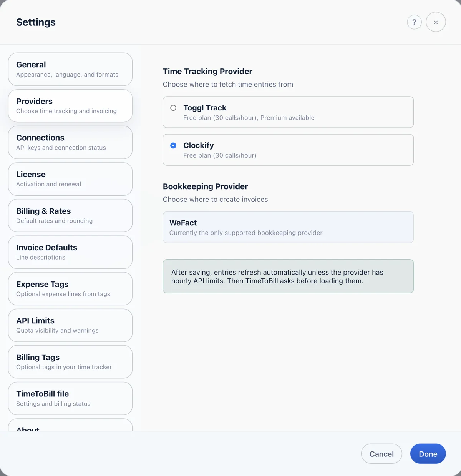Viewport: 461px width, 476px height.
Task: Click the Settings dialog title
Action: pyautogui.click(x=36, y=22)
